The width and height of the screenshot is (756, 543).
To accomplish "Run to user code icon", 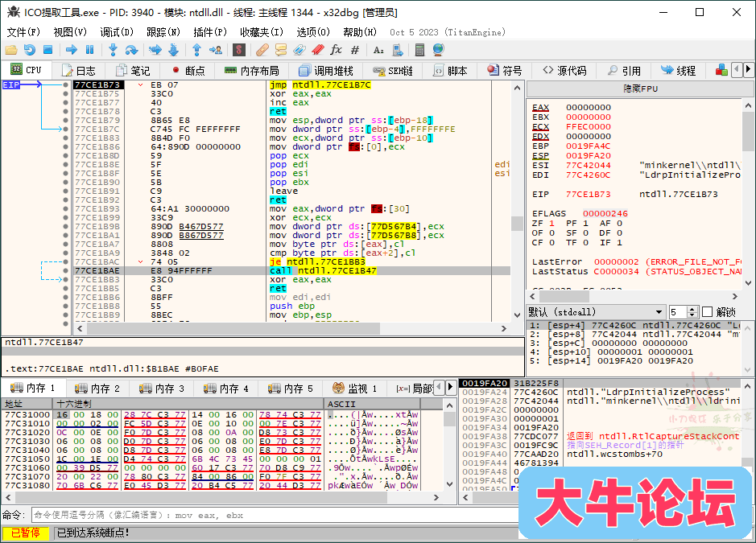I will [216, 50].
